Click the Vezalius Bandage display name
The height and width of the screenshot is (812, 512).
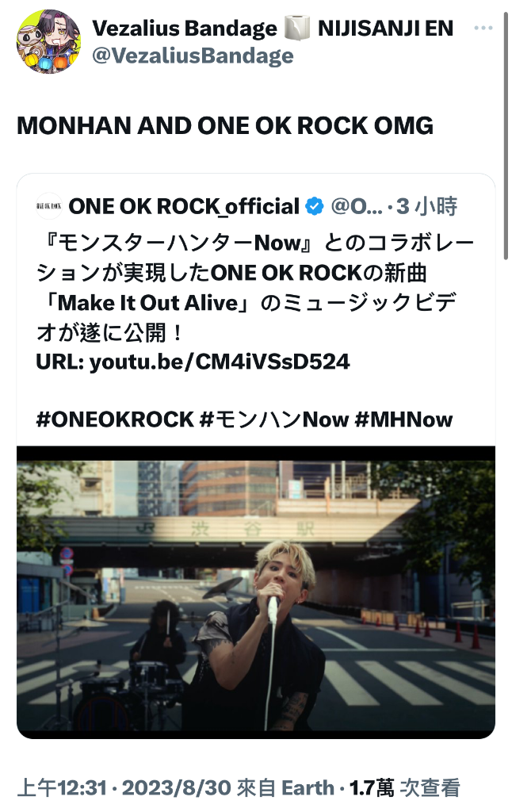pyautogui.click(x=185, y=28)
